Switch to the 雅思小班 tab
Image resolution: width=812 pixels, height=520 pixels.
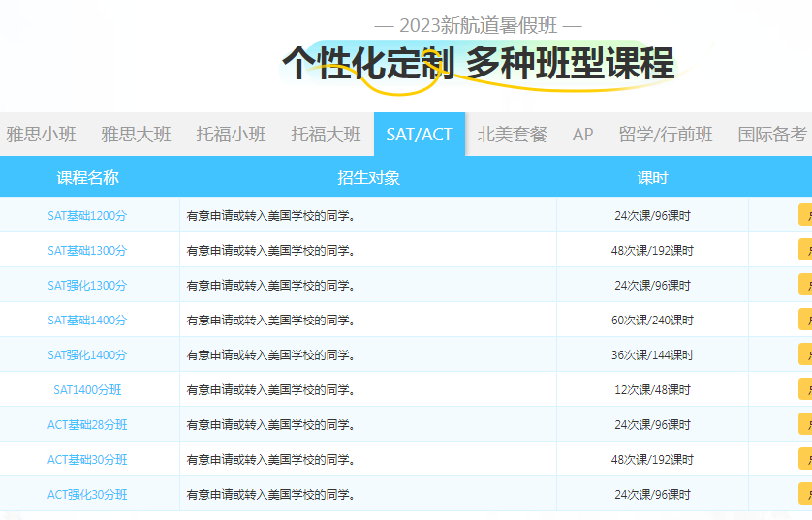pyautogui.click(x=41, y=135)
